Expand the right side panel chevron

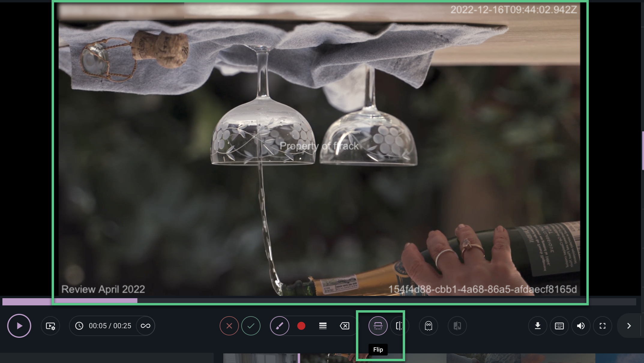(x=629, y=326)
